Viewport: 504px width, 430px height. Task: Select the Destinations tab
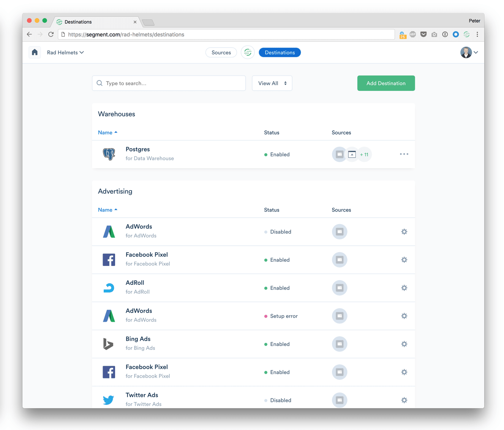280,52
